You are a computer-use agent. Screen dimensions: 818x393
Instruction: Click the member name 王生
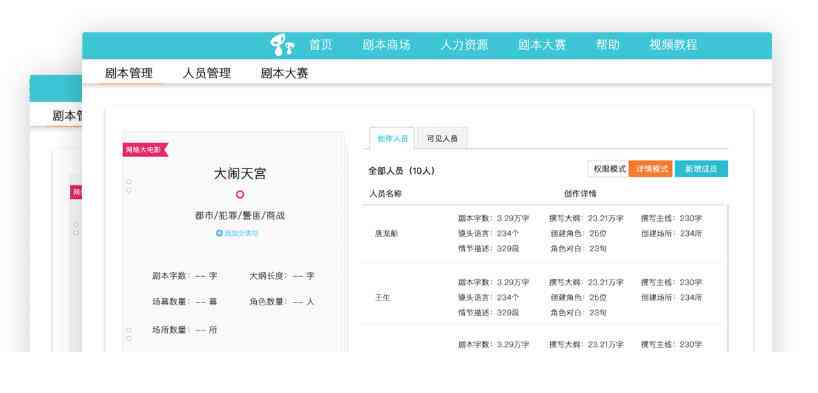[382, 297]
